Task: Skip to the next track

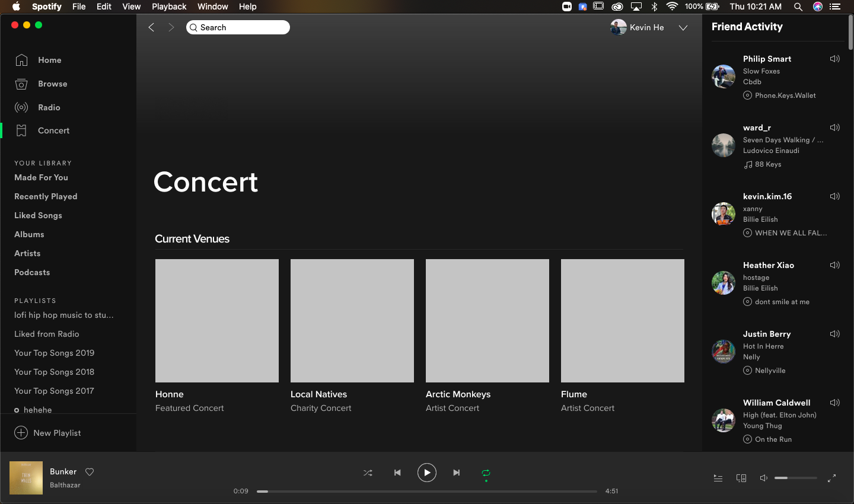Action: click(456, 473)
